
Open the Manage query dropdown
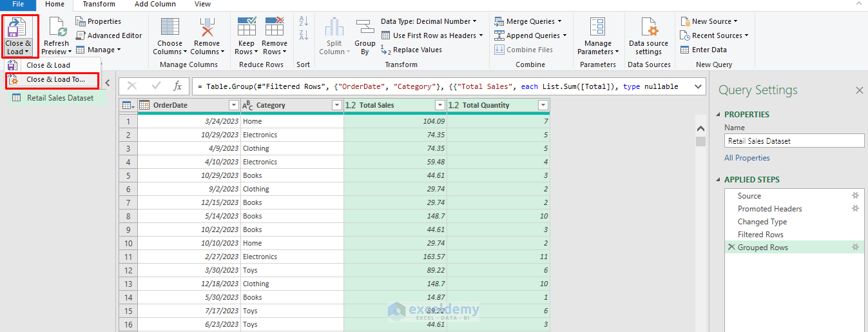[98, 50]
